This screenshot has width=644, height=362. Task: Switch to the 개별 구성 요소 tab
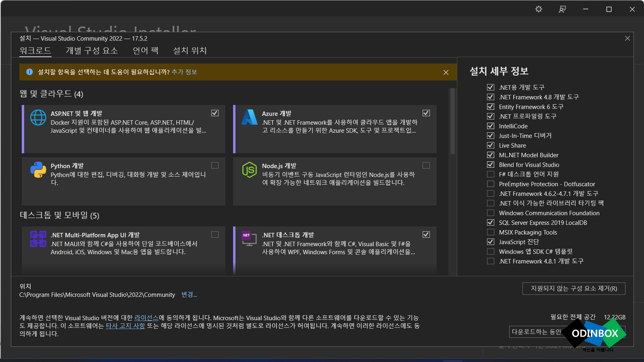[x=92, y=50]
